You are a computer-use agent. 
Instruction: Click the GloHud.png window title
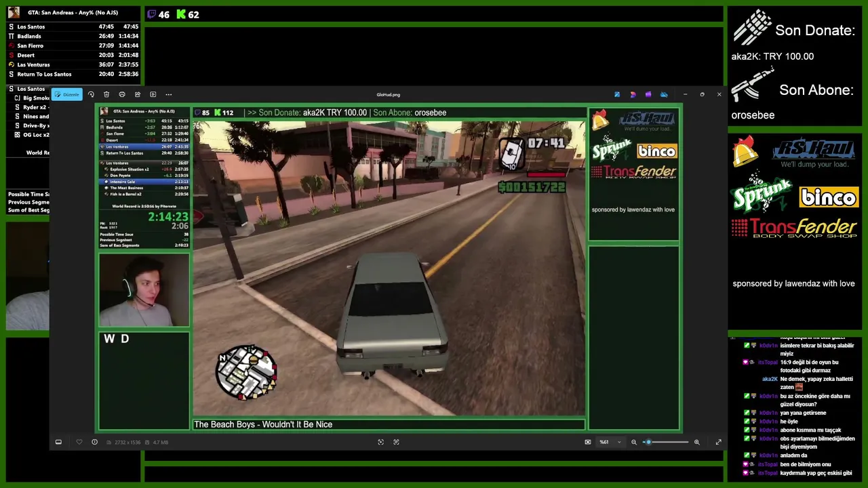389,95
